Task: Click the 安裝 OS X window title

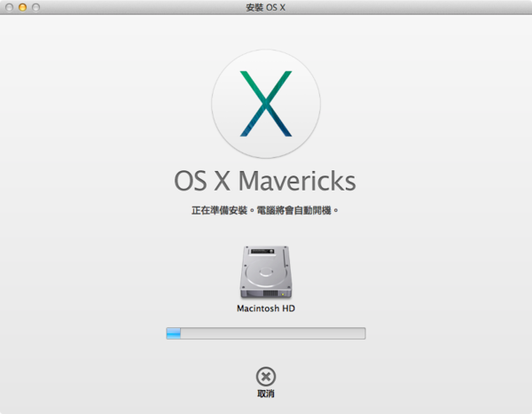Action: pos(266,7)
